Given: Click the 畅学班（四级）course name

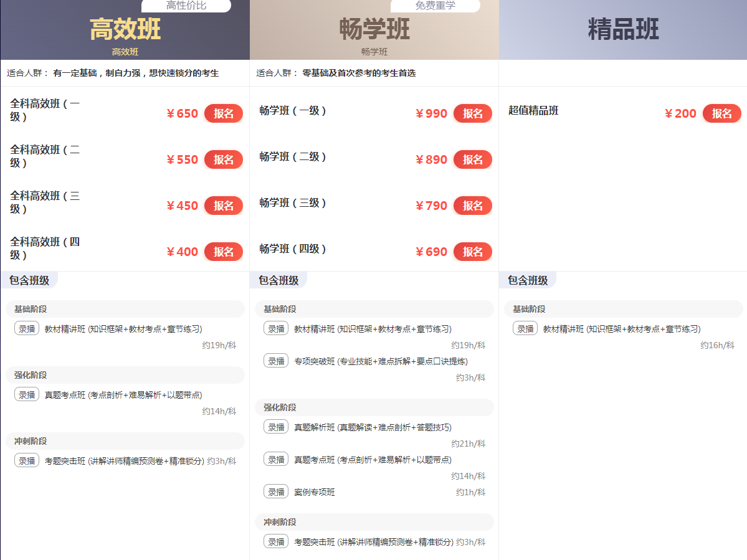Looking at the screenshot, I should 293,249.
